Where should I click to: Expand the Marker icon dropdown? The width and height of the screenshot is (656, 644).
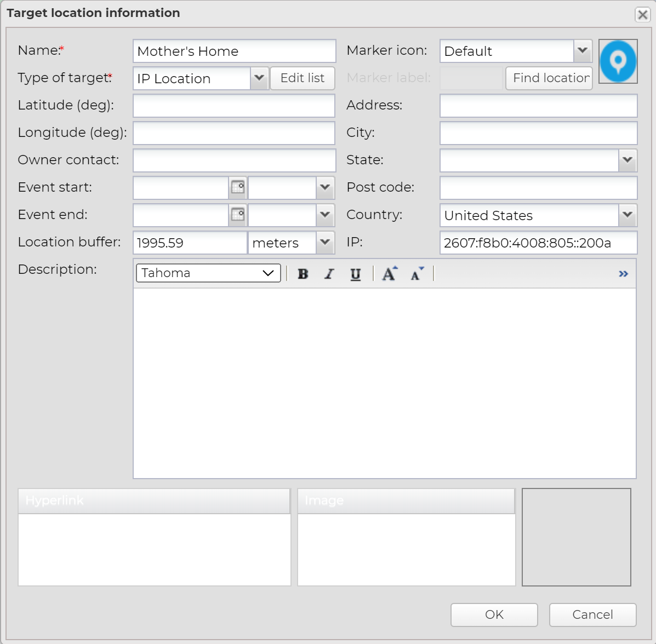coord(583,51)
